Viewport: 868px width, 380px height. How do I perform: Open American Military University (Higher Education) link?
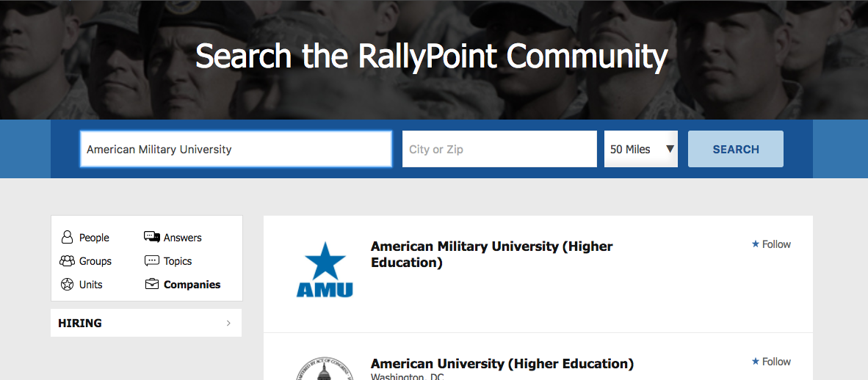[491, 254]
